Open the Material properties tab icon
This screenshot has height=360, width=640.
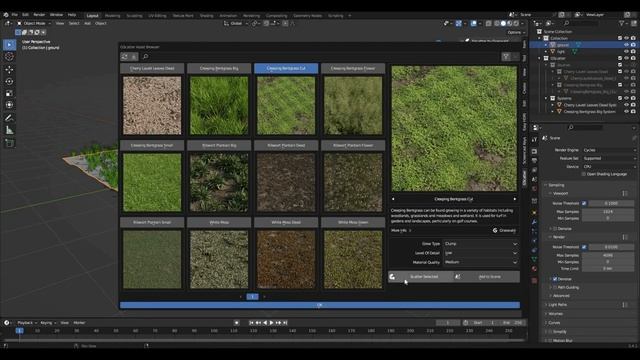click(x=534, y=269)
